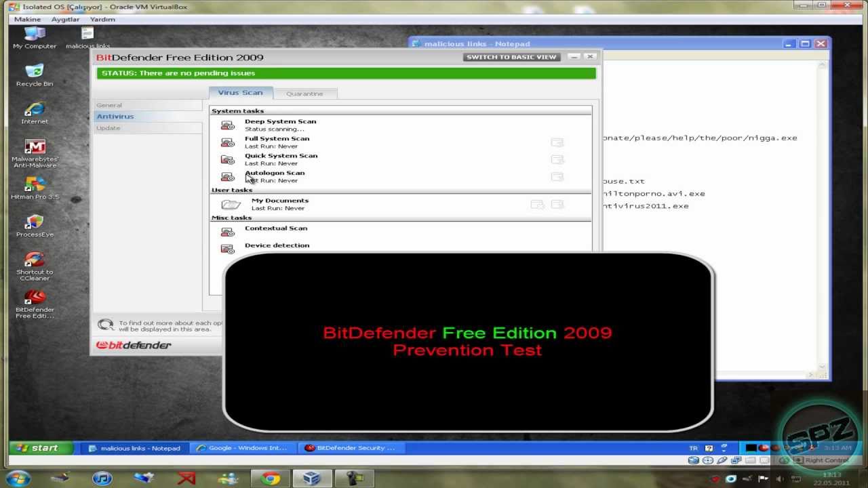The image size is (868, 488).
Task: Click My Documents row's left action icon
Action: pos(537,204)
